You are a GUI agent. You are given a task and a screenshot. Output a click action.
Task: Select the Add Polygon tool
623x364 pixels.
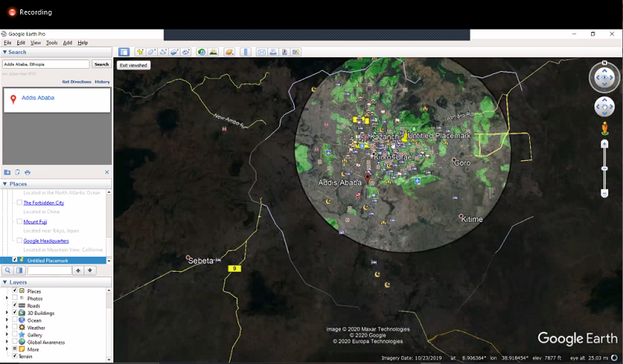[152, 52]
